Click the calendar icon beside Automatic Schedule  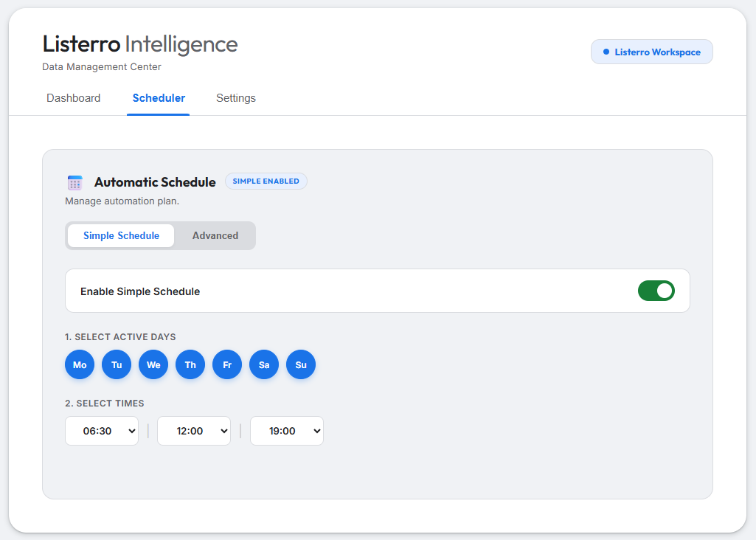click(x=74, y=182)
